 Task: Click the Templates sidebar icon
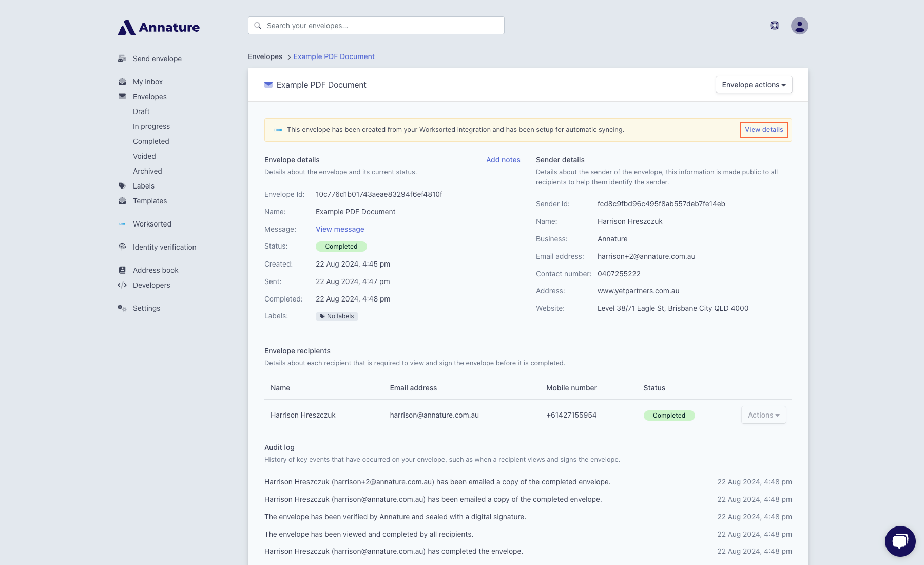[x=122, y=201]
